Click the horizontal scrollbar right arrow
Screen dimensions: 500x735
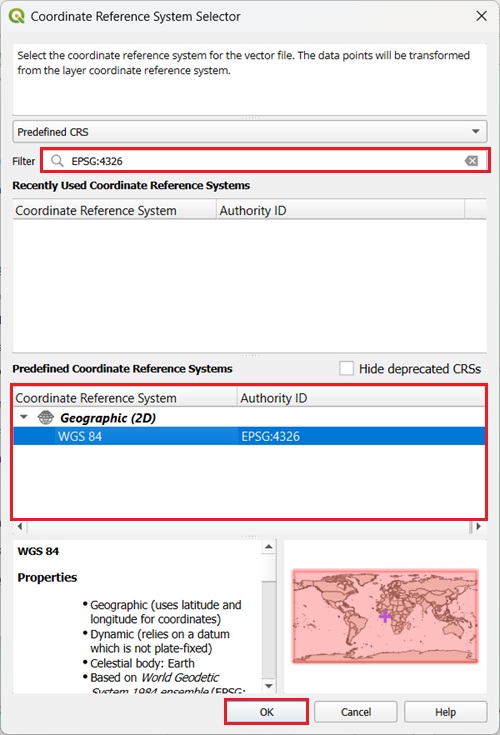pyautogui.click(x=478, y=526)
